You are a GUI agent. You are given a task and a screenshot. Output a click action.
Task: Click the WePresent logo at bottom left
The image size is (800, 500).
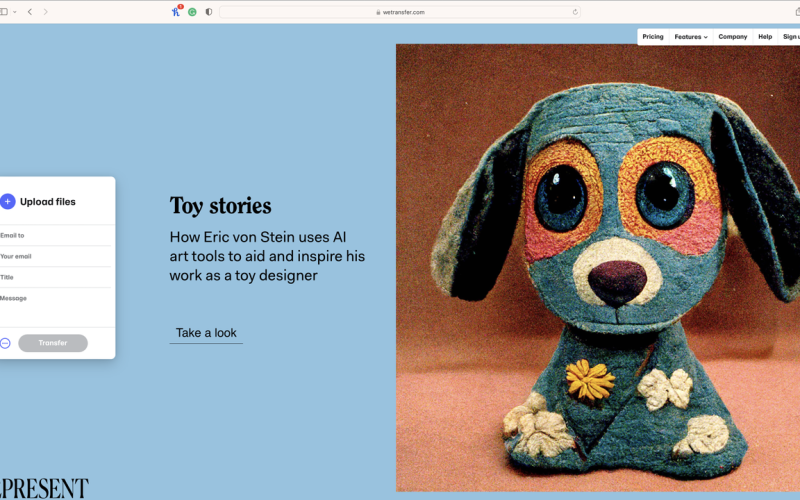tap(44, 488)
